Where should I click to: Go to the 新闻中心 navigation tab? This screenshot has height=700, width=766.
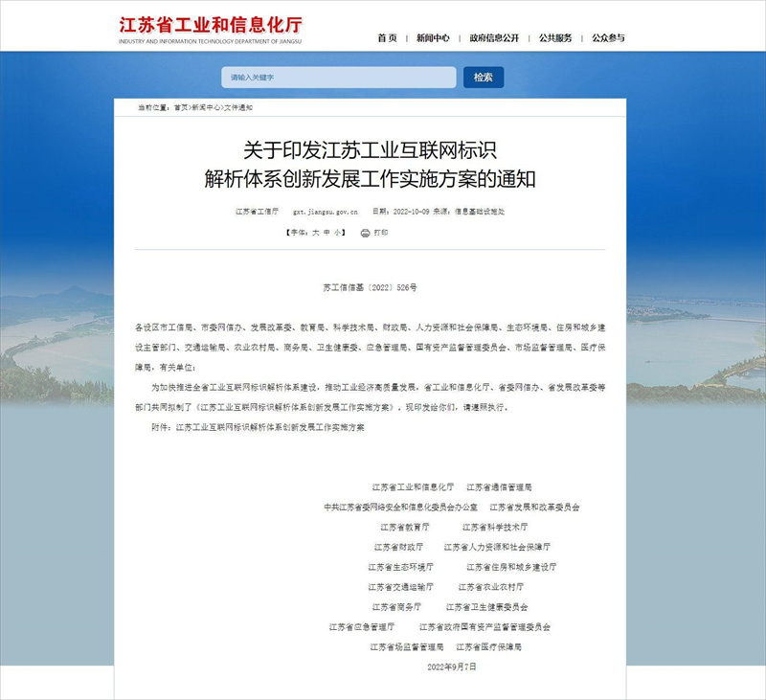click(x=433, y=38)
